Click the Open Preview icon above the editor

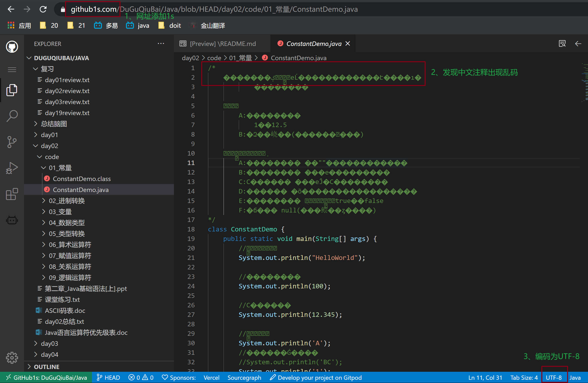pos(562,43)
